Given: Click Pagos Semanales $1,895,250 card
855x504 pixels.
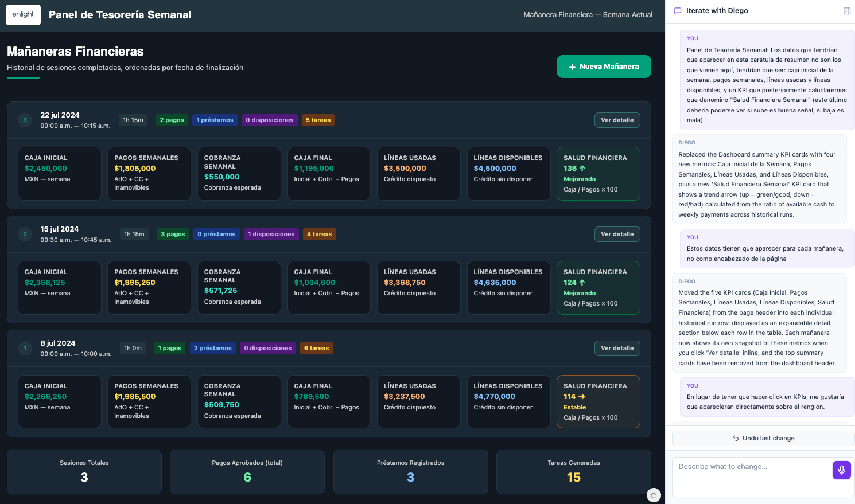Looking at the screenshot, I should tap(149, 288).
